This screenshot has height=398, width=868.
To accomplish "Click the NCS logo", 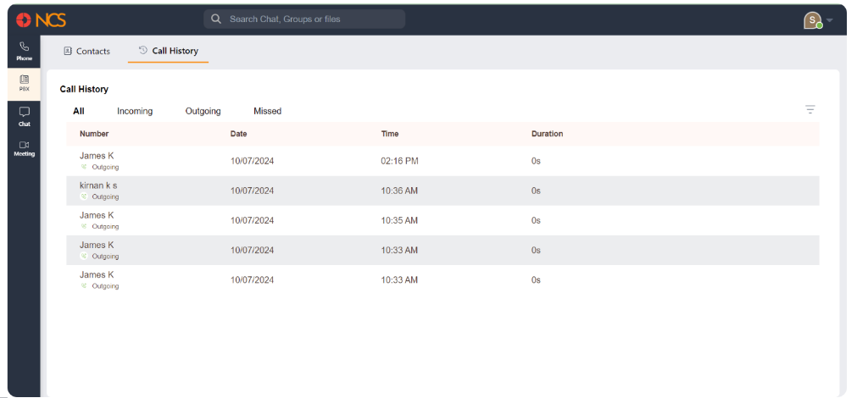I will click(x=41, y=20).
